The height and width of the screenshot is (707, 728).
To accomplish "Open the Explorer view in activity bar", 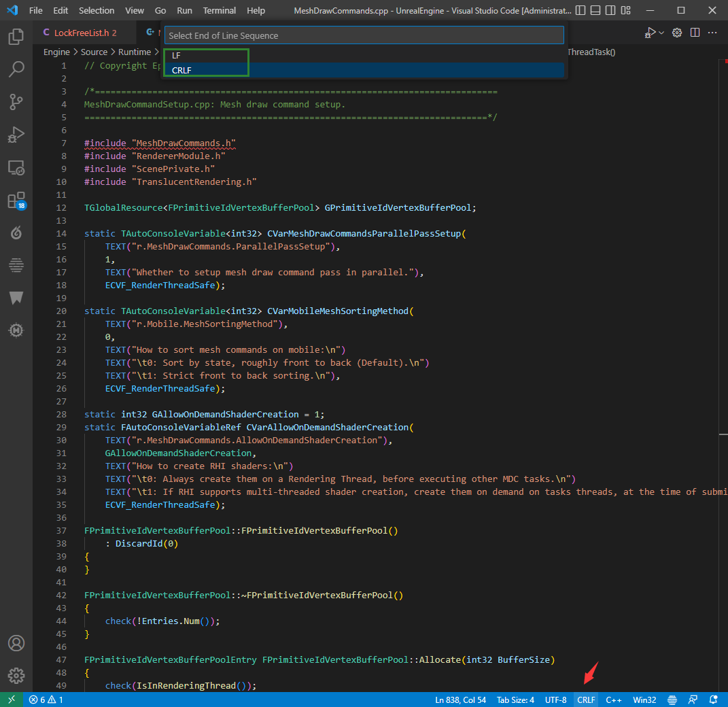I will [x=16, y=37].
